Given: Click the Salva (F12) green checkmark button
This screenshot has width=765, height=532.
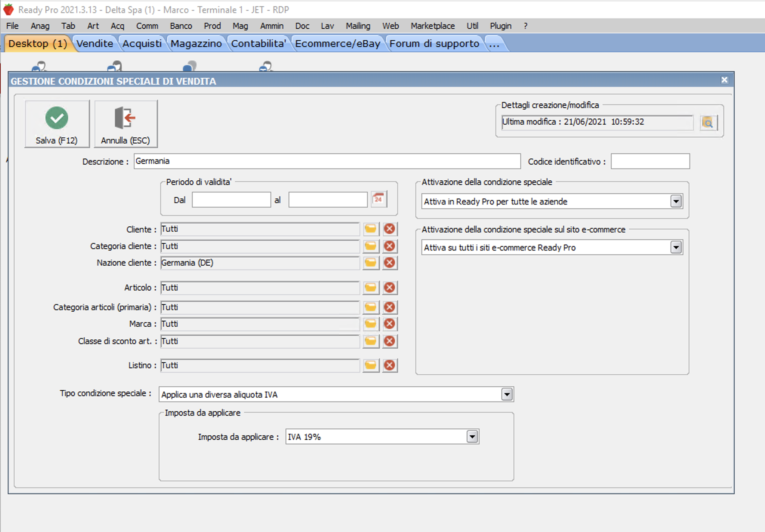Looking at the screenshot, I should [x=57, y=124].
